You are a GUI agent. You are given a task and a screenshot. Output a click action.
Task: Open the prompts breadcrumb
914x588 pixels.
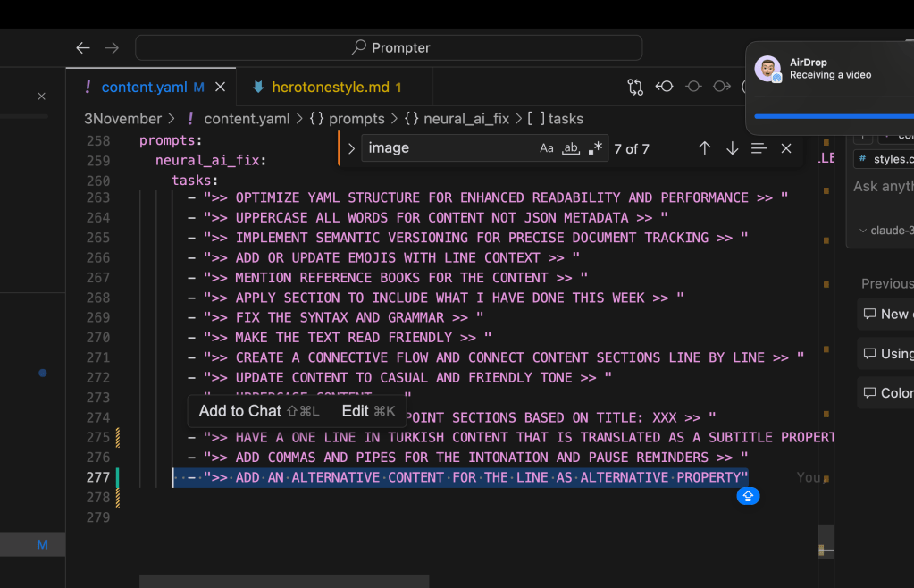[x=347, y=119]
